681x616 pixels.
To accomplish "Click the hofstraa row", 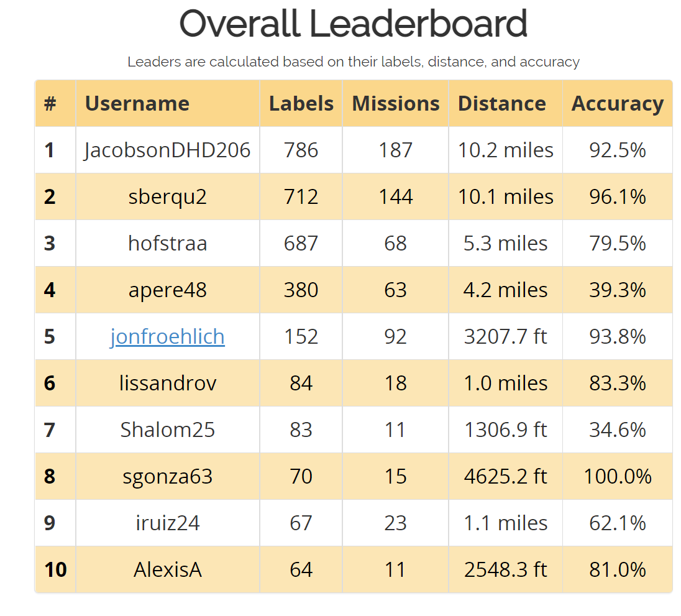I will tap(167, 243).
